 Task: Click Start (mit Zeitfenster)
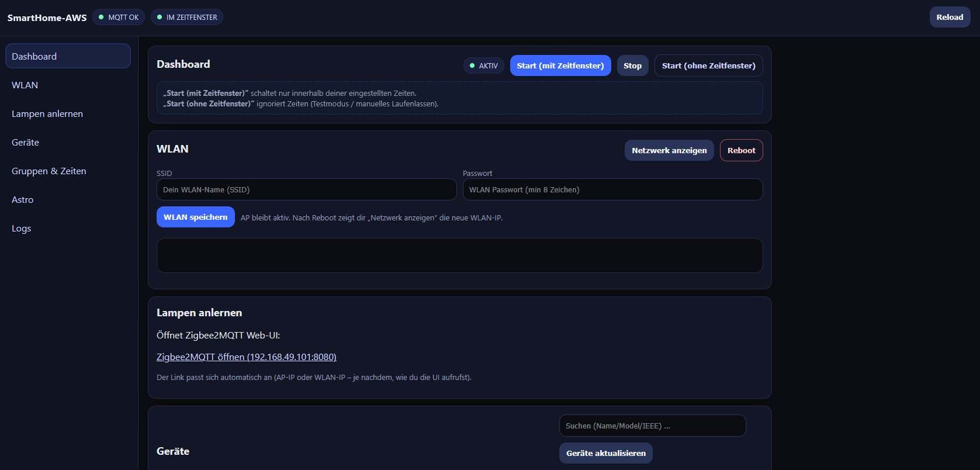coord(560,65)
